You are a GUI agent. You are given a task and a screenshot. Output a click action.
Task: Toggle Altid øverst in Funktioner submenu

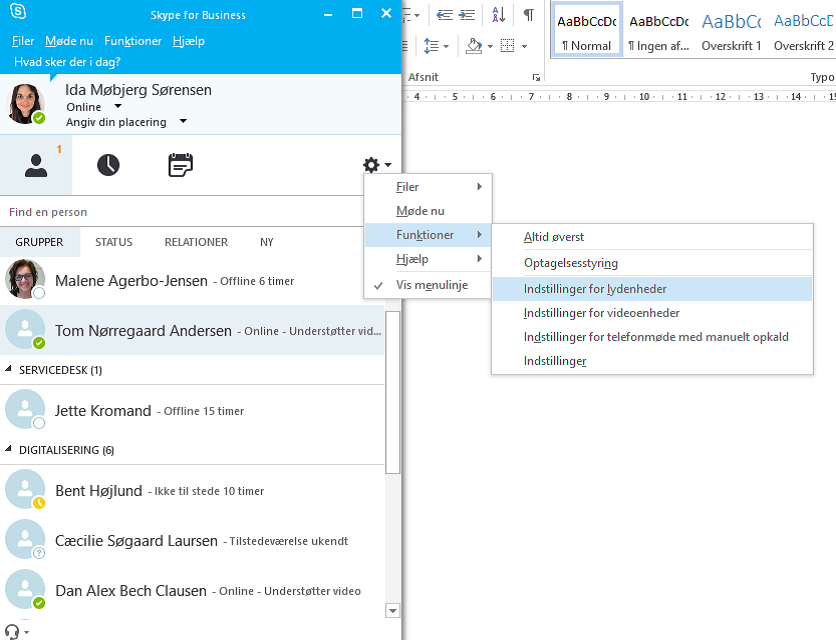click(x=653, y=237)
